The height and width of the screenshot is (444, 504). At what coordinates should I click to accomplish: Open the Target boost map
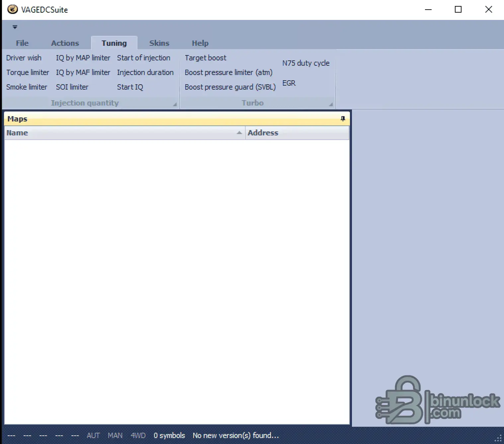(x=206, y=58)
